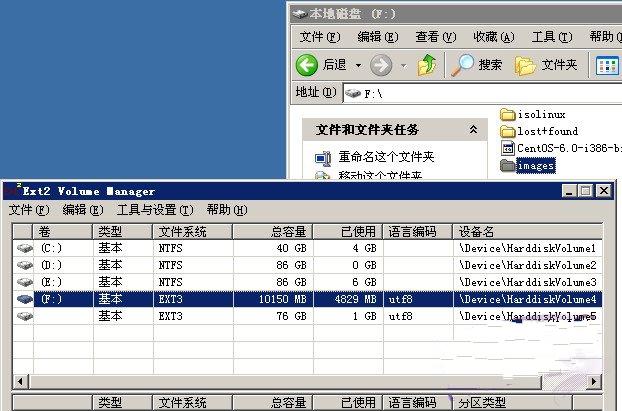Click the EXT3 cell in F: row

click(193, 299)
